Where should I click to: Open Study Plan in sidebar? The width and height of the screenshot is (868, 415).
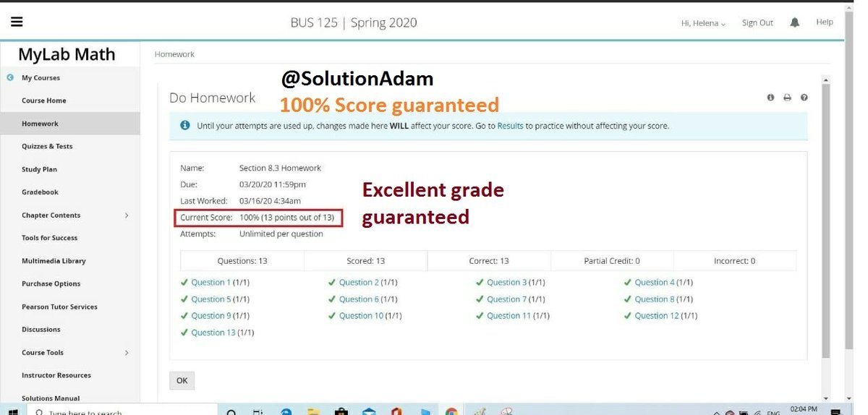click(39, 169)
